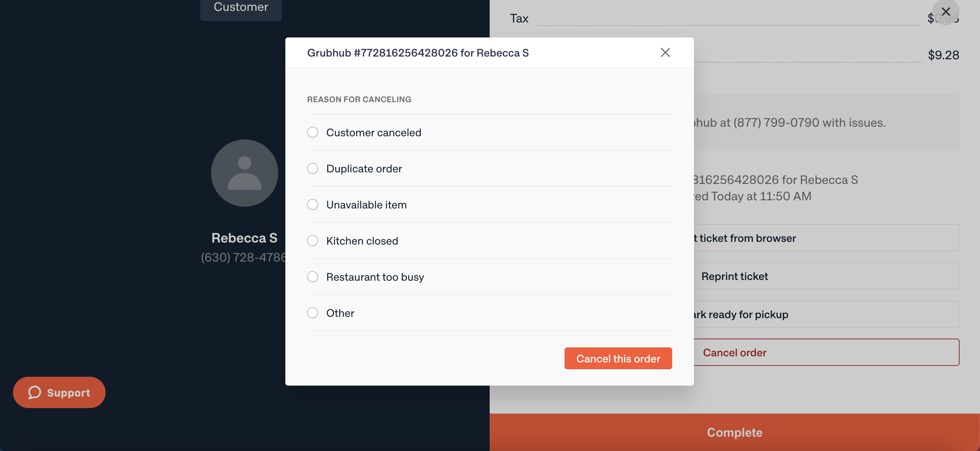Click the customer phone number
Screen dimensions: 980x451
[x=243, y=258]
